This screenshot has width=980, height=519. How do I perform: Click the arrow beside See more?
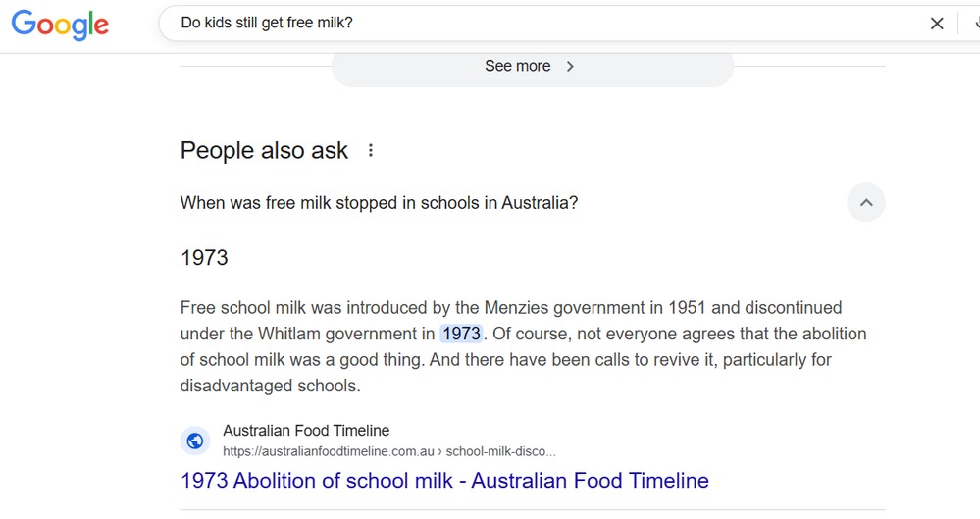[571, 66]
